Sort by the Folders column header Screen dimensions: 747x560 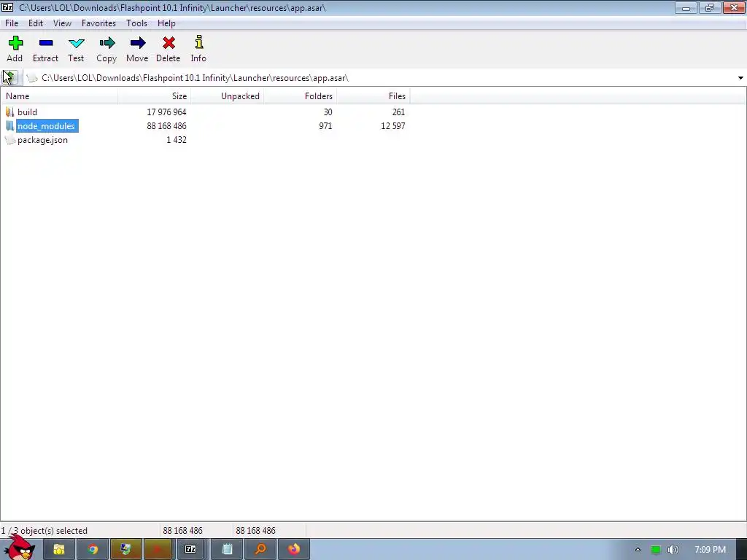tap(300, 96)
